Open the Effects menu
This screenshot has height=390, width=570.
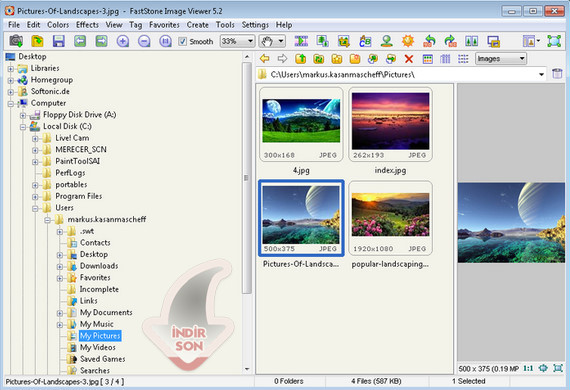coord(87,25)
